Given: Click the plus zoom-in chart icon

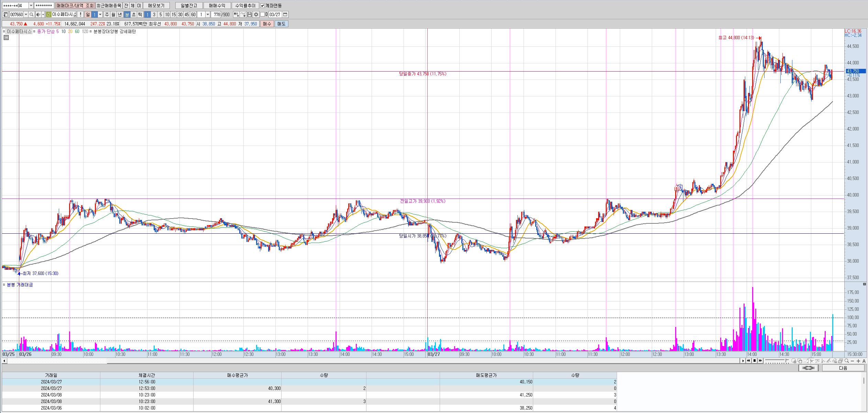Looking at the screenshot, I should [858, 361].
